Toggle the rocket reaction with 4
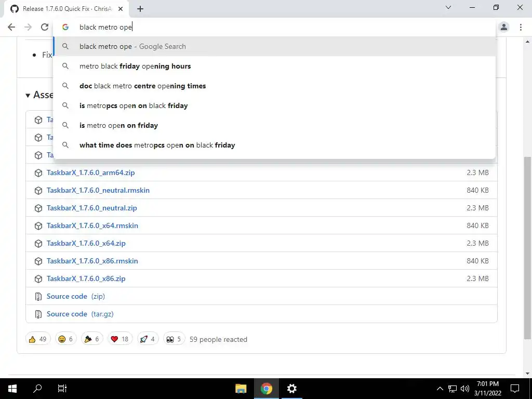 (x=148, y=339)
